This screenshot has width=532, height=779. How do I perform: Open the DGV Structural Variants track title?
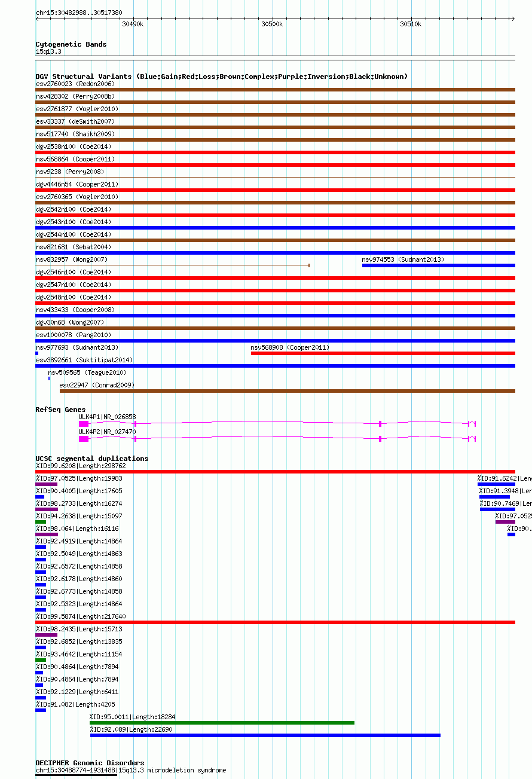[x=222, y=77]
